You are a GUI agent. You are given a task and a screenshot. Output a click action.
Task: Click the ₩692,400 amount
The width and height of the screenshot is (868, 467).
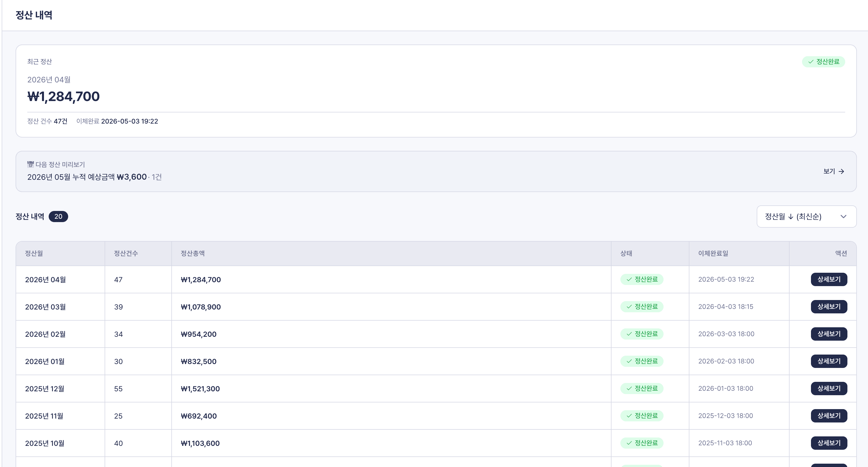pyautogui.click(x=199, y=416)
